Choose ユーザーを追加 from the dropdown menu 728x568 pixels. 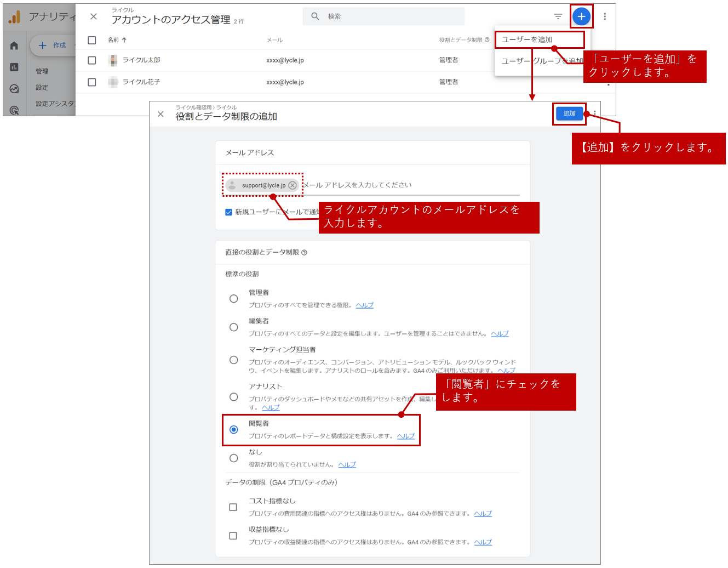click(x=527, y=39)
